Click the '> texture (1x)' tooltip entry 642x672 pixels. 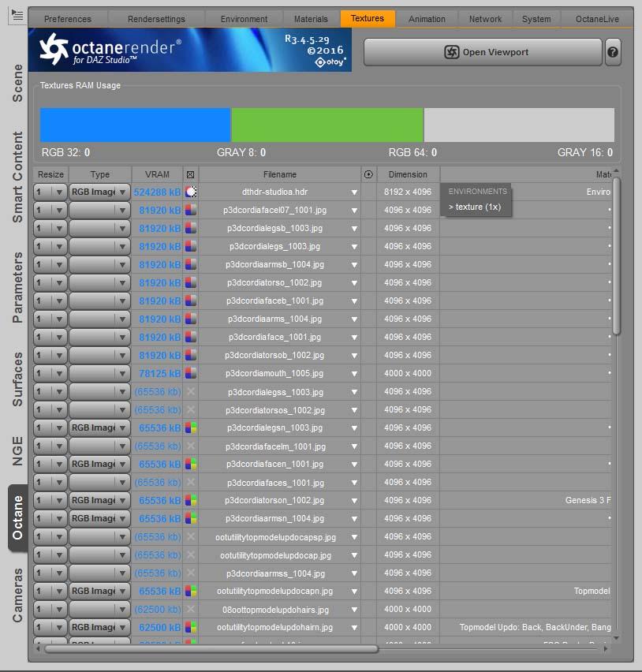(475, 207)
